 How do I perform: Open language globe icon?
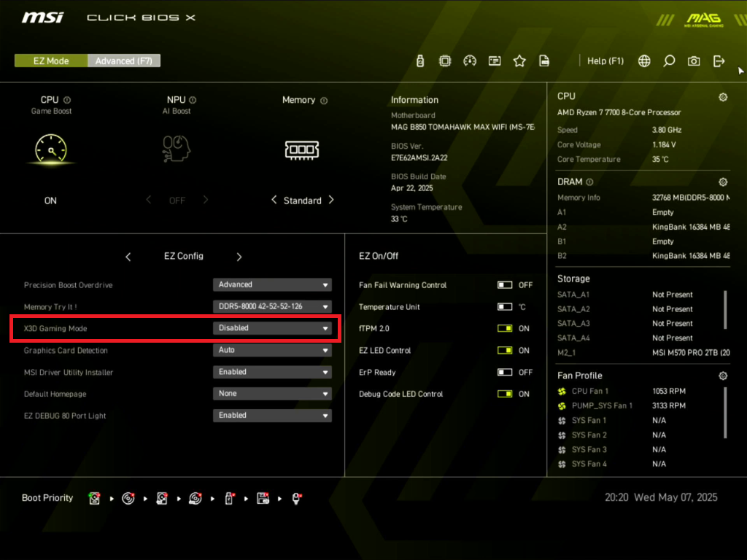tap(644, 61)
